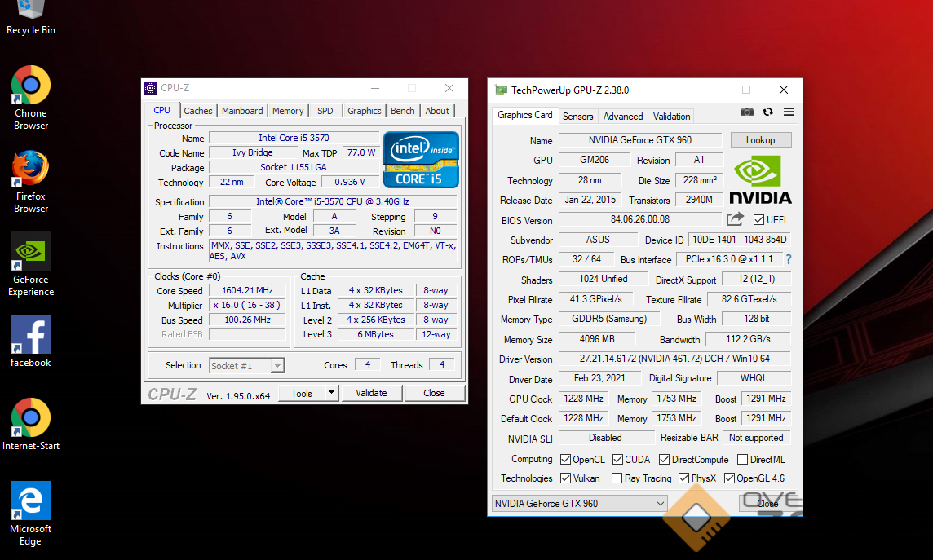Viewport: 933px width, 560px height.
Task: Toggle the DirectML checkbox
Action: [743, 460]
